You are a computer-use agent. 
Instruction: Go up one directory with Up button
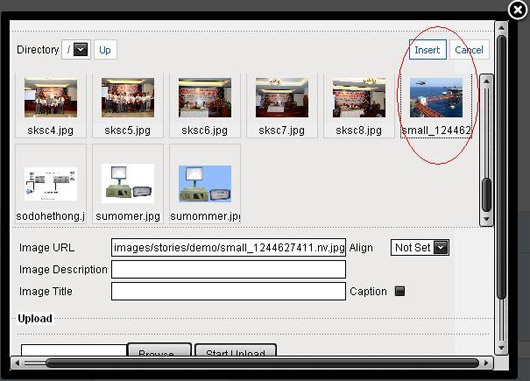pos(105,50)
